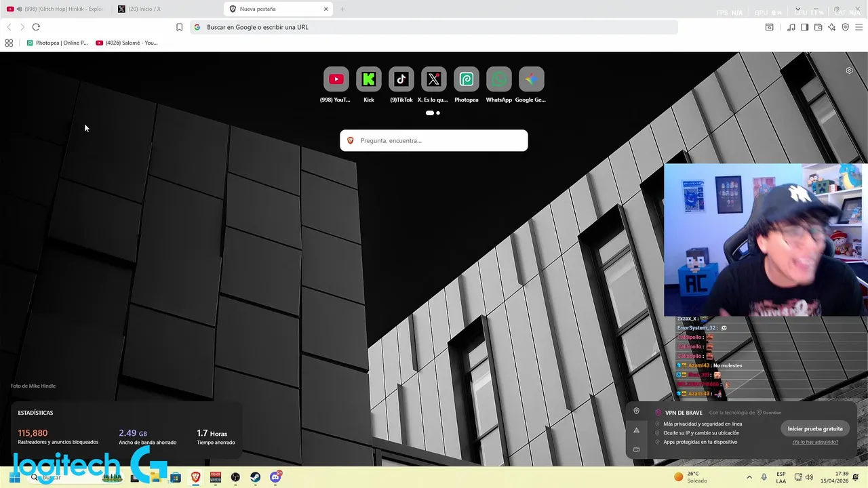Go to the second shortcuts page dot
Image resolution: width=868 pixels, height=488 pixels.
pos(438,113)
